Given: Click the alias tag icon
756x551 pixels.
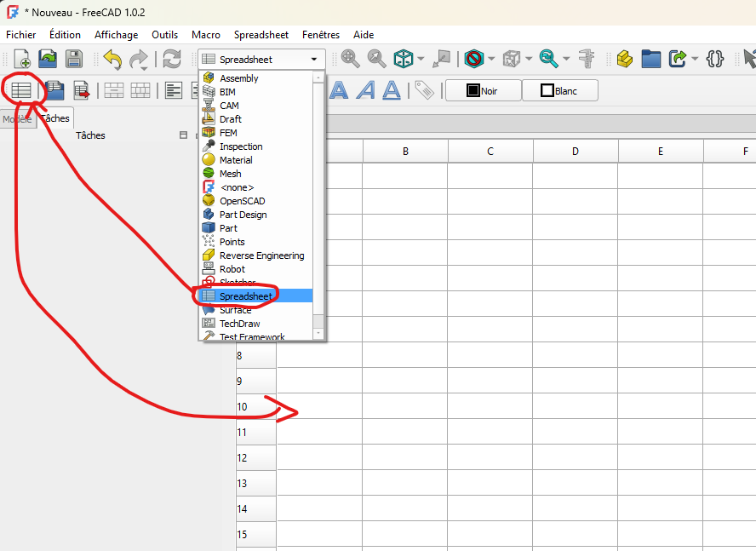Looking at the screenshot, I should pyautogui.click(x=424, y=90).
